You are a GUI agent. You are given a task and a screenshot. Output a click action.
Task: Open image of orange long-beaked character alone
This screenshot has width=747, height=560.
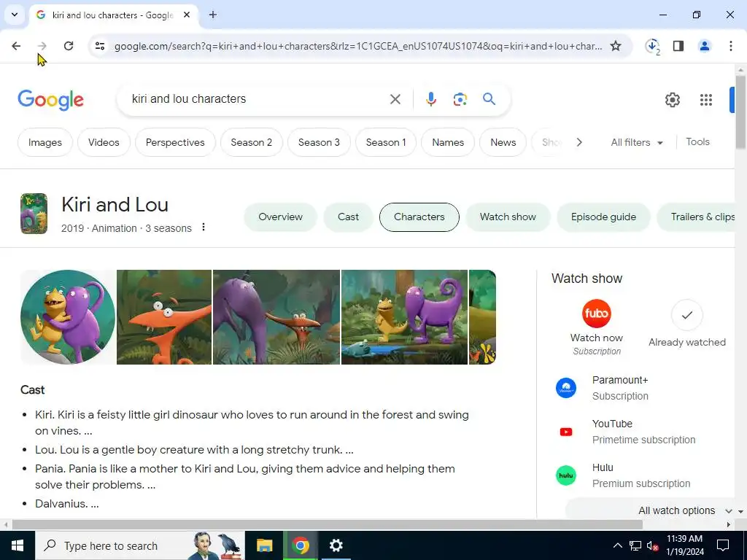tap(164, 317)
